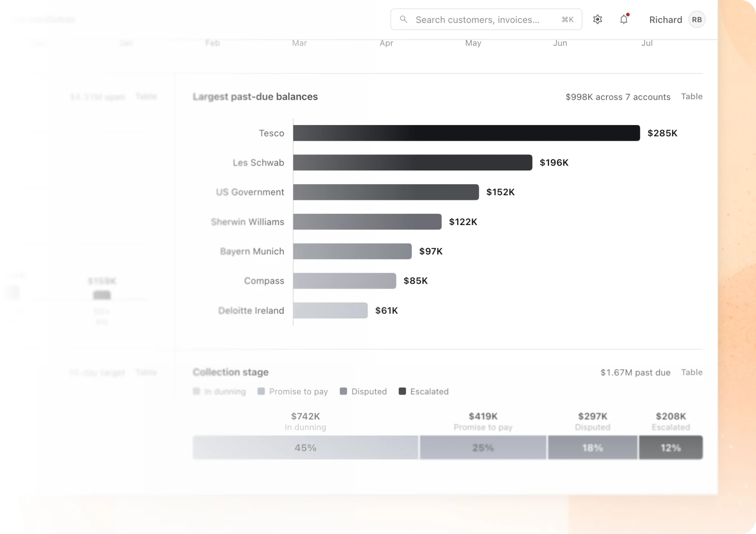Viewport: 756px width, 534px height.
Task: Select the Les Schwab bar
Action: [x=412, y=162]
